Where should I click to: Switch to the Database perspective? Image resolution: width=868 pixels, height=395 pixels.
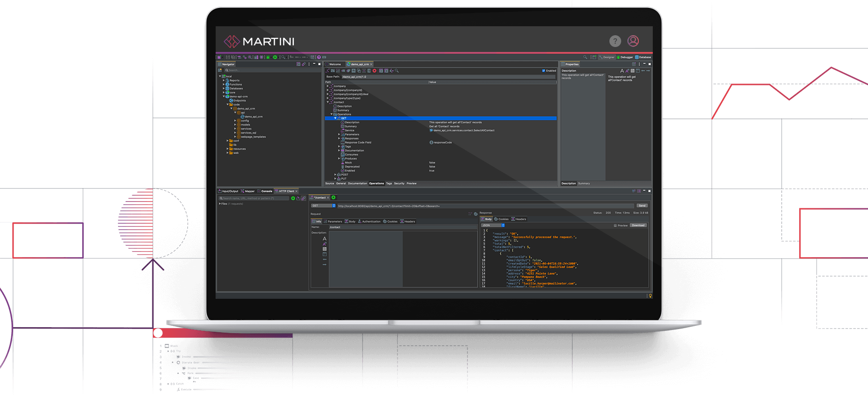pyautogui.click(x=643, y=57)
